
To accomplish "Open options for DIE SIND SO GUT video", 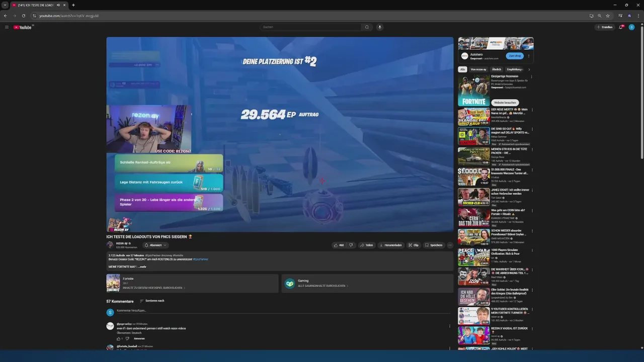I will click(532, 130).
